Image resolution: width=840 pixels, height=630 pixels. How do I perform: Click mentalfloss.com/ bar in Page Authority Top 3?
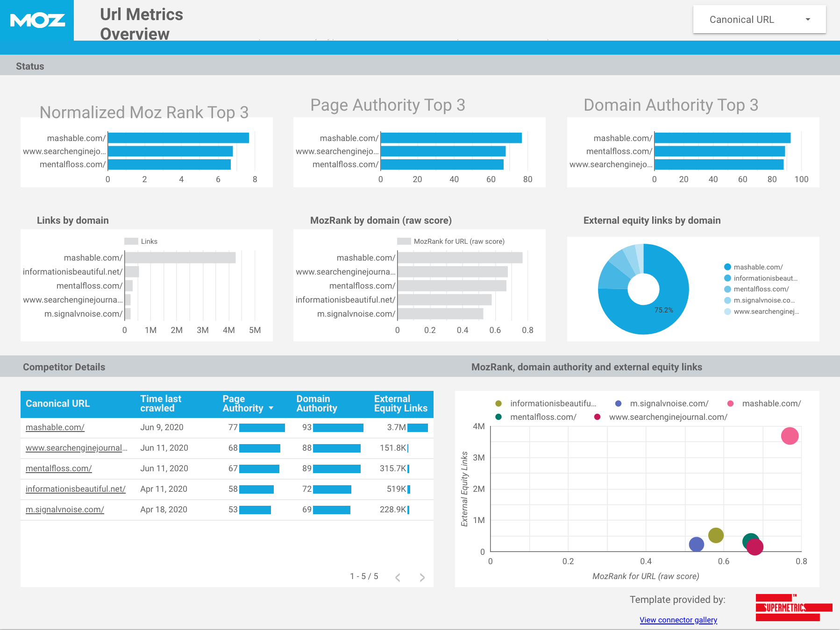[x=442, y=164]
